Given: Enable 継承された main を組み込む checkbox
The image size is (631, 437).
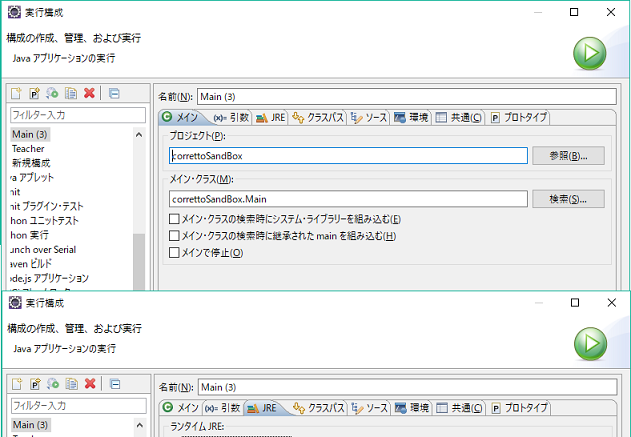Looking at the screenshot, I should tap(174, 235).
